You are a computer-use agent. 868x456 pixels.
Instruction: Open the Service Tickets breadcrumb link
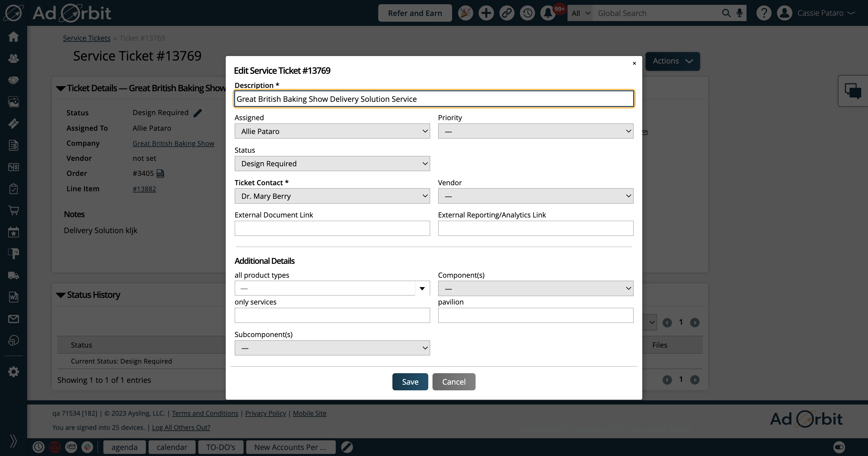(x=86, y=38)
